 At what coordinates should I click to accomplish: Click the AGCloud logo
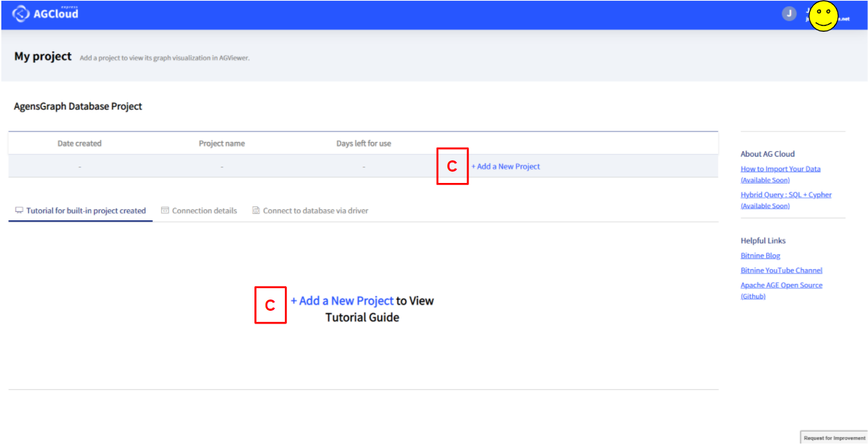[x=45, y=13]
